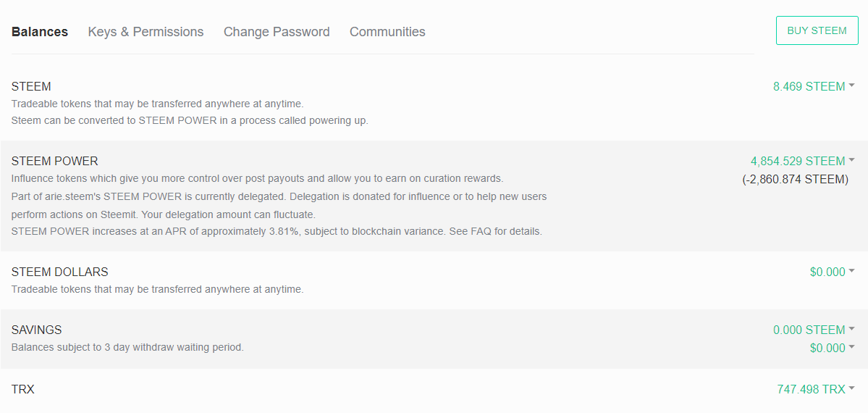Open the Savings $0.000 dollar dropdown
868x413 pixels.
tap(832, 348)
